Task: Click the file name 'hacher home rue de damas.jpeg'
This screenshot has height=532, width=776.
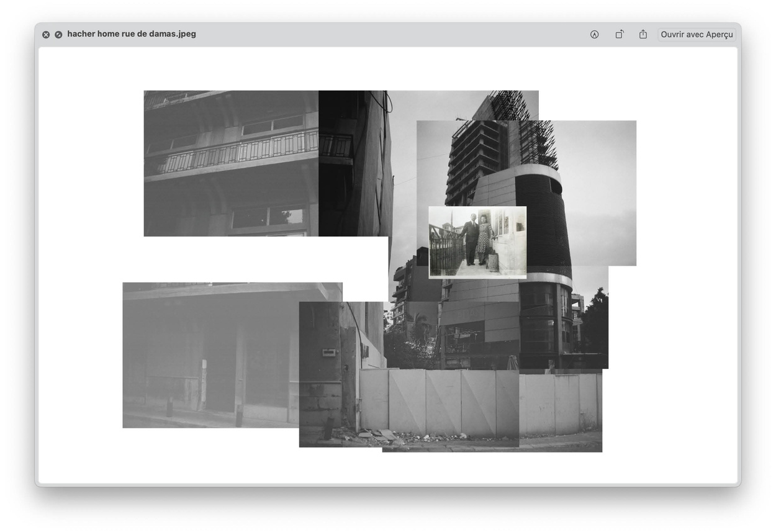Action: (132, 34)
